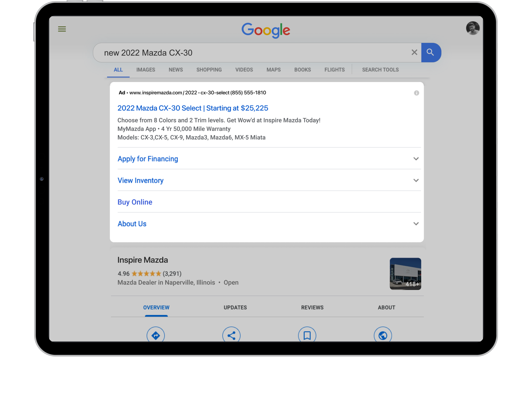Open the View Inventory link

point(140,180)
